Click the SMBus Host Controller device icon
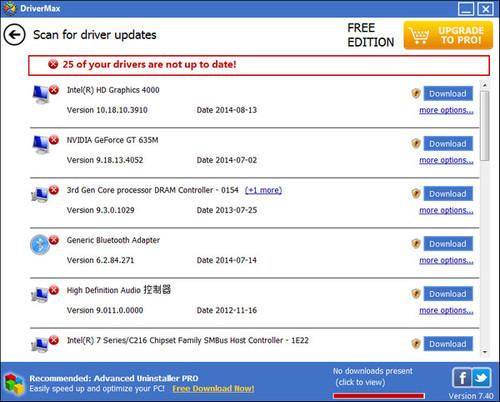 click(40, 345)
